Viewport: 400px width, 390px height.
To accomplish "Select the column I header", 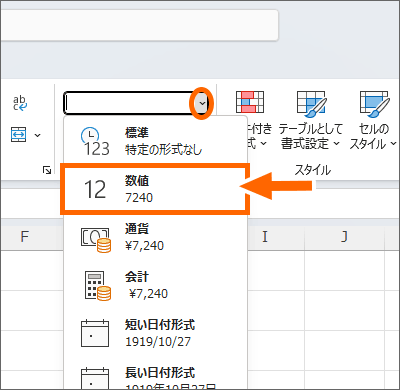I will click(265, 236).
